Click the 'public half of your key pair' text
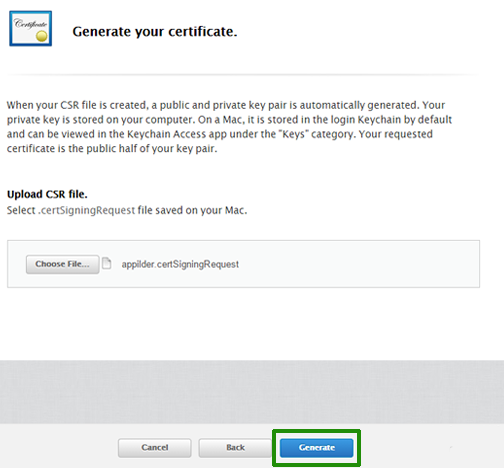Screen dimensions: 504x468 (152, 148)
